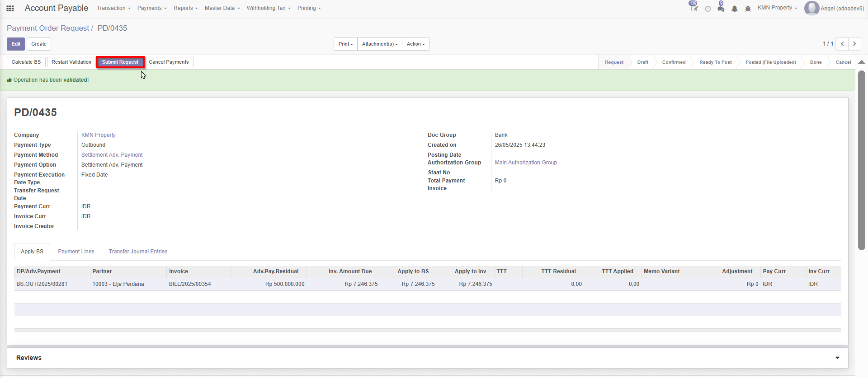Click the user avatar picture

coord(811,8)
